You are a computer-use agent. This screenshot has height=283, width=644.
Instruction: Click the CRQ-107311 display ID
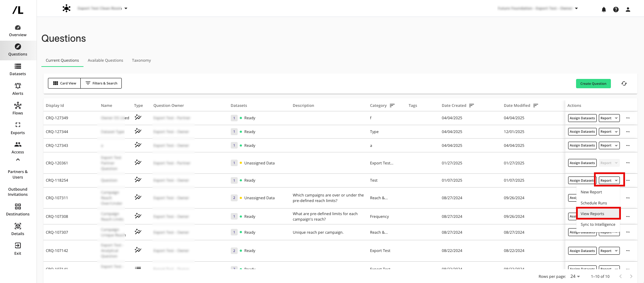click(x=57, y=198)
